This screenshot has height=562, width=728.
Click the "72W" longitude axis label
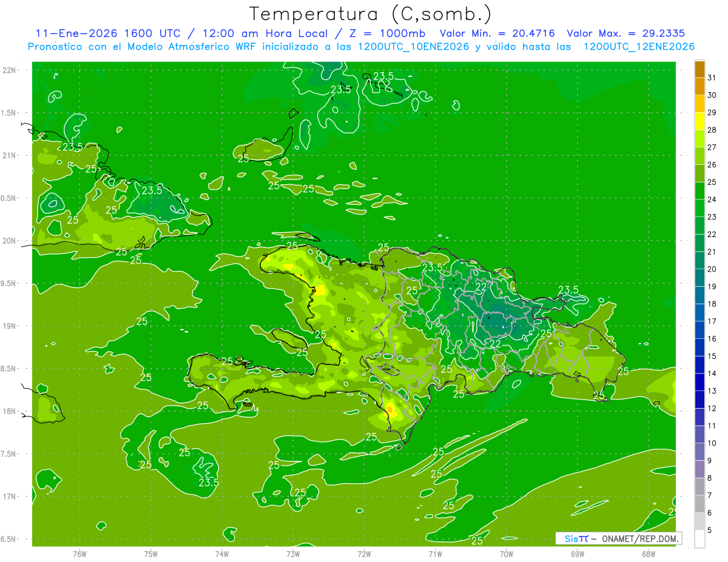tap(364, 554)
